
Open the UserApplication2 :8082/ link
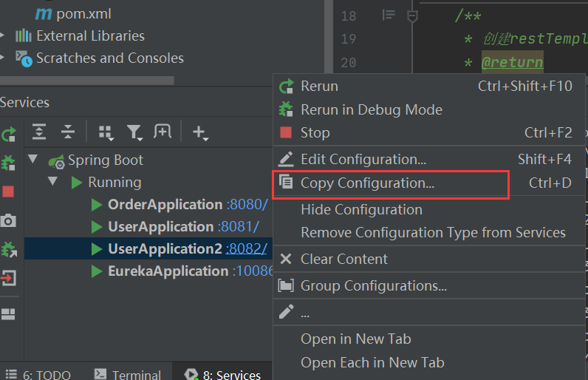pos(247,249)
